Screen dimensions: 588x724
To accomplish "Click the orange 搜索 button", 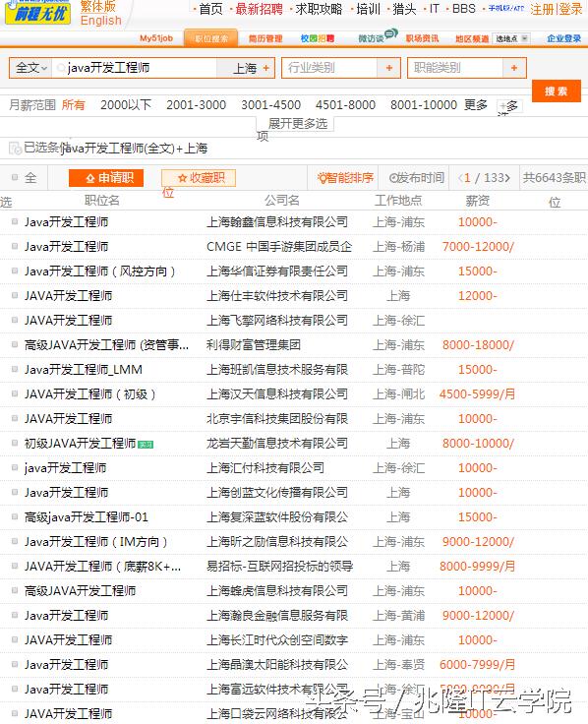I will tap(557, 90).
